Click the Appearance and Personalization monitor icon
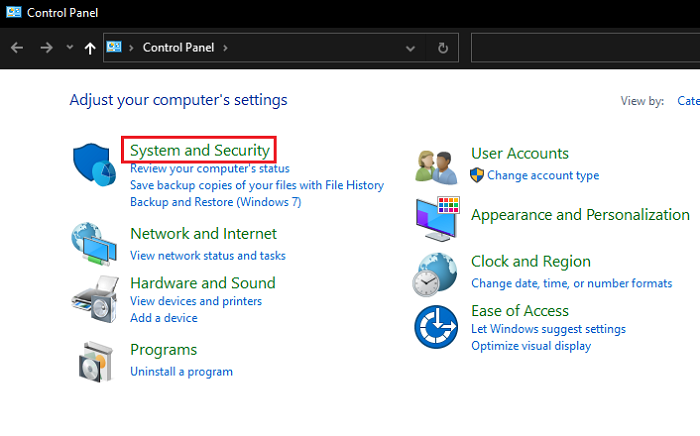The width and height of the screenshot is (700, 436). point(437,217)
